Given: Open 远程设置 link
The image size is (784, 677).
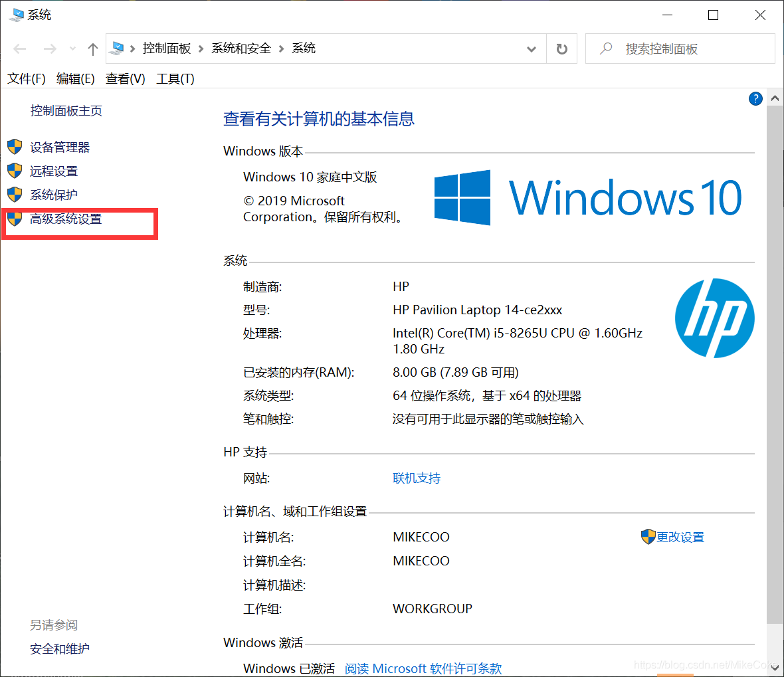Looking at the screenshot, I should pos(54,171).
